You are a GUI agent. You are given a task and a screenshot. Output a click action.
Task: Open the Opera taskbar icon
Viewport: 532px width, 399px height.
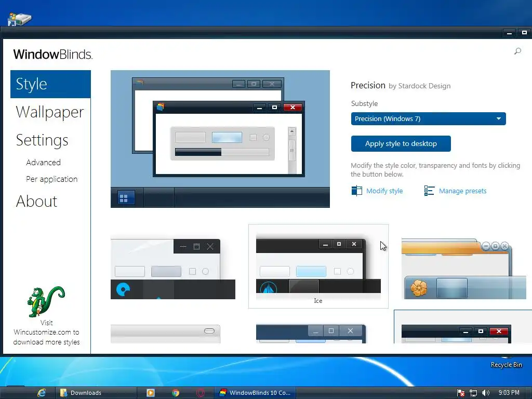click(x=201, y=393)
